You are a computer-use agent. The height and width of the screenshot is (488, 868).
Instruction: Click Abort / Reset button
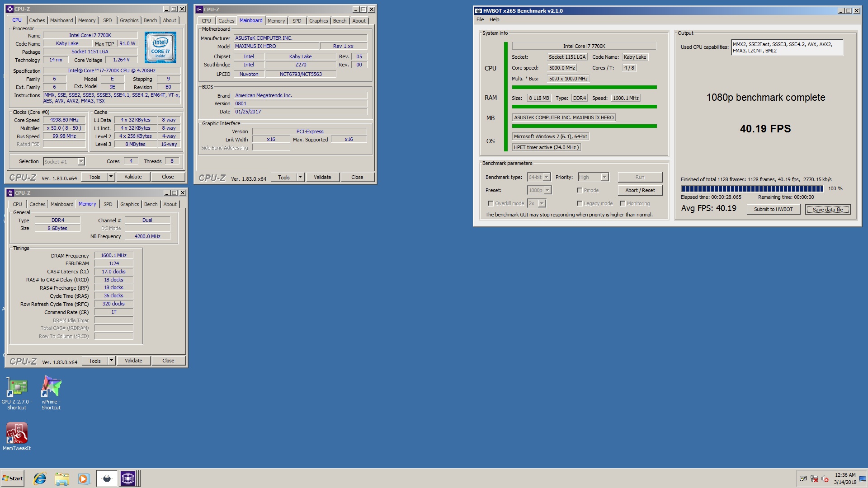[640, 190]
